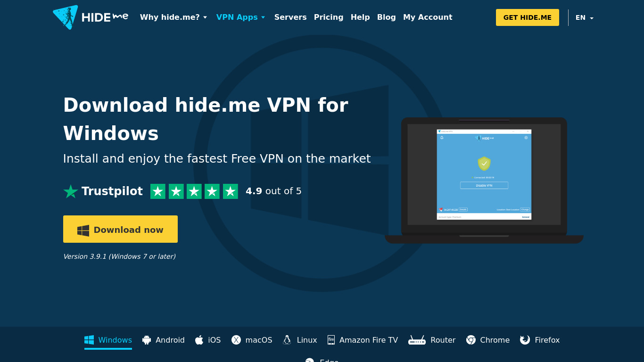Select the Firefox extension tab
644x362 pixels.
point(540,340)
